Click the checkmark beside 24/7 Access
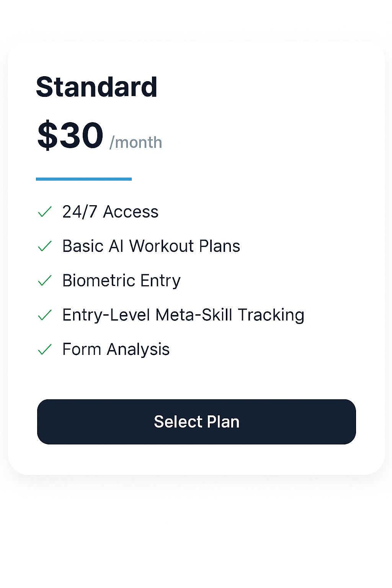Screen dimensions: 392x588 point(45,212)
